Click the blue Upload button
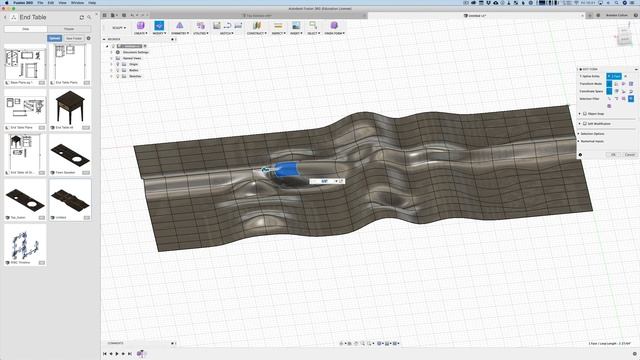 pos(54,38)
